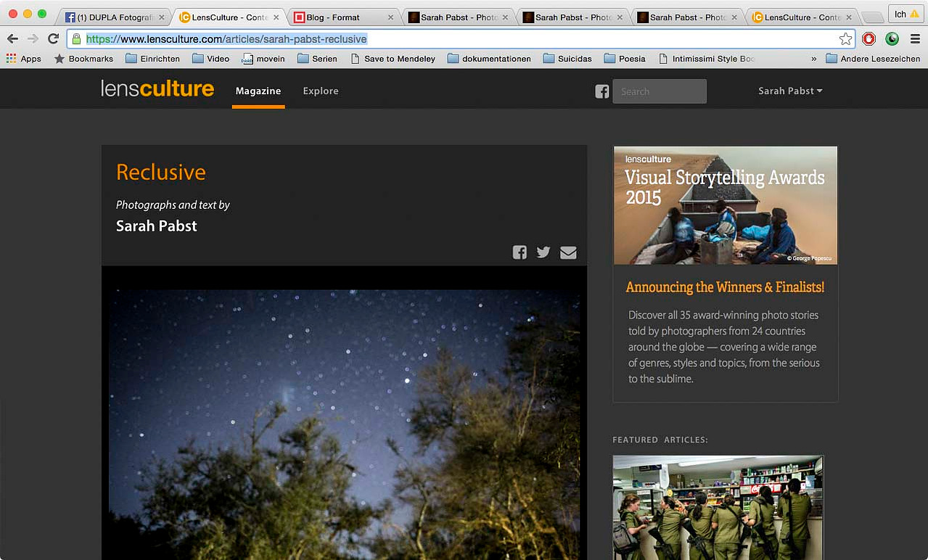This screenshot has height=560, width=928.
Task: Open the Ich profile button
Action: pos(907,15)
